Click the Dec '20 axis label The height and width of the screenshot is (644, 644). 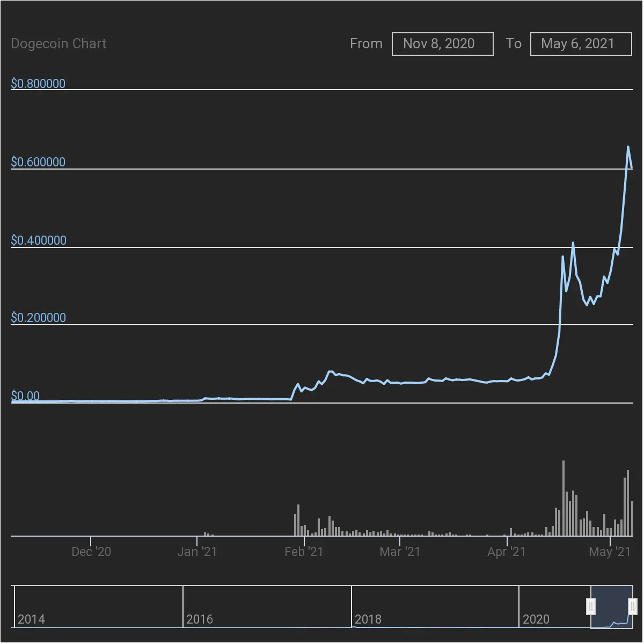coord(91,552)
